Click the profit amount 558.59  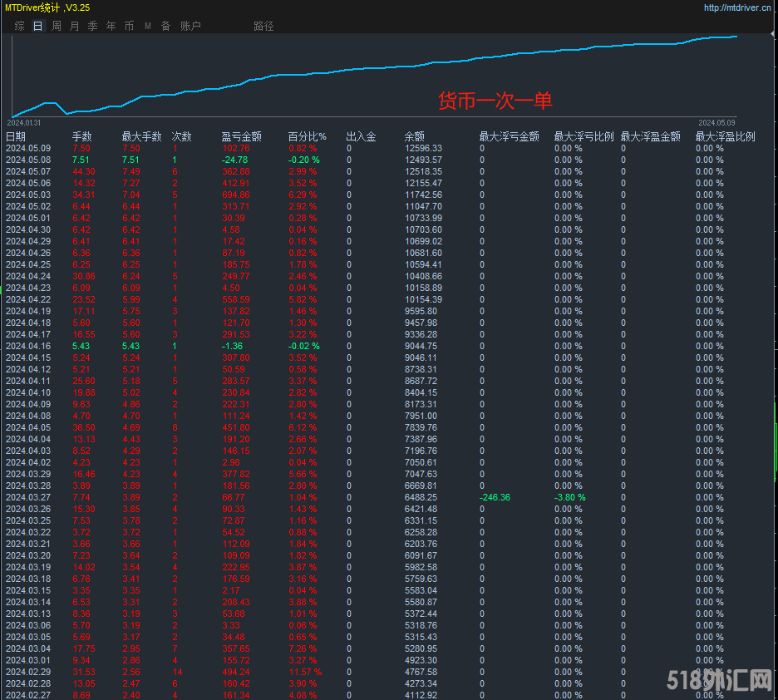coord(236,299)
